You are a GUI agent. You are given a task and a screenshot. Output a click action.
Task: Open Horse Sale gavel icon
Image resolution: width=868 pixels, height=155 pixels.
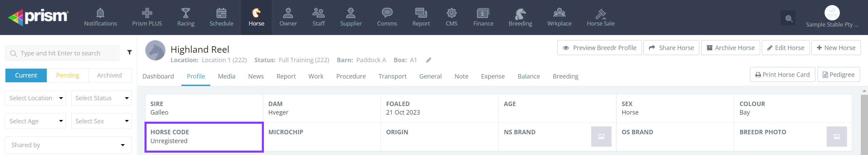point(600,14)
